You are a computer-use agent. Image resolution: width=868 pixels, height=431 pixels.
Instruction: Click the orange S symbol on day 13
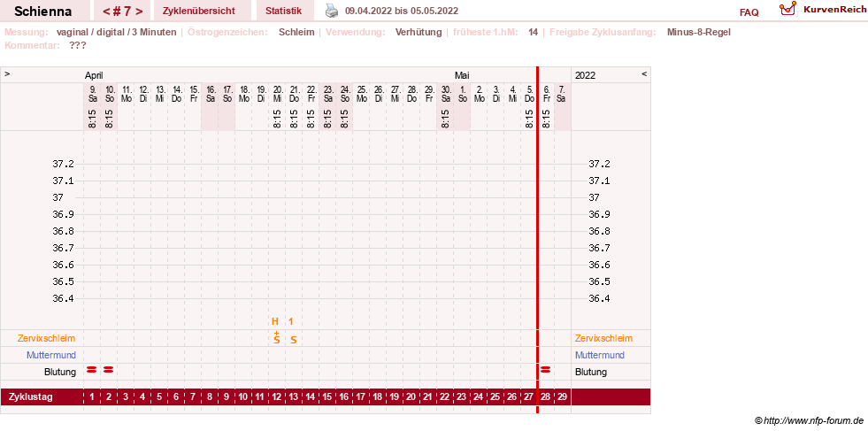(x=294, y=340)
